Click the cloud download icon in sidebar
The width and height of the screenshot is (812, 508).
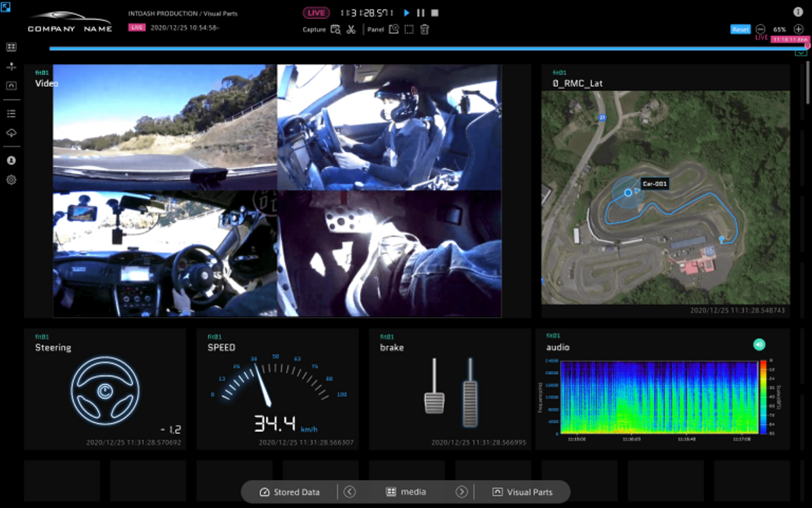point(11,133)
